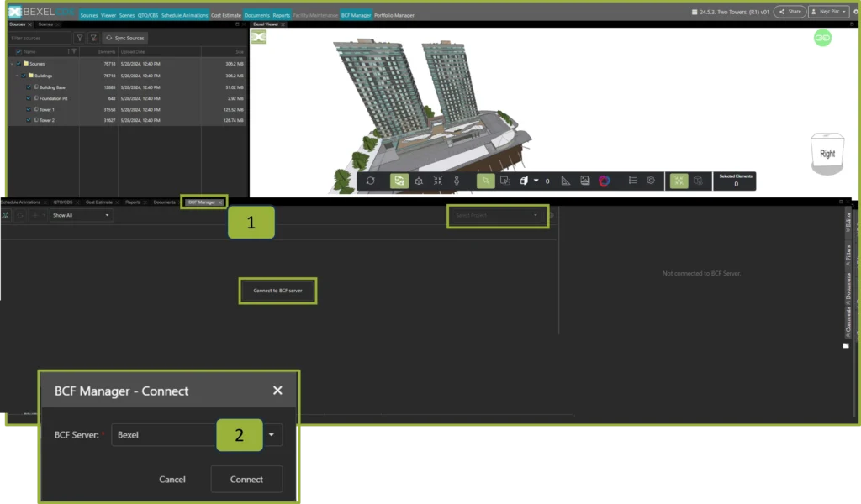The width and height of the screenshot is (861, 504).
Task: Click the dimmed cube icon beside Selected Elements
Action: [x=698, y=181]
